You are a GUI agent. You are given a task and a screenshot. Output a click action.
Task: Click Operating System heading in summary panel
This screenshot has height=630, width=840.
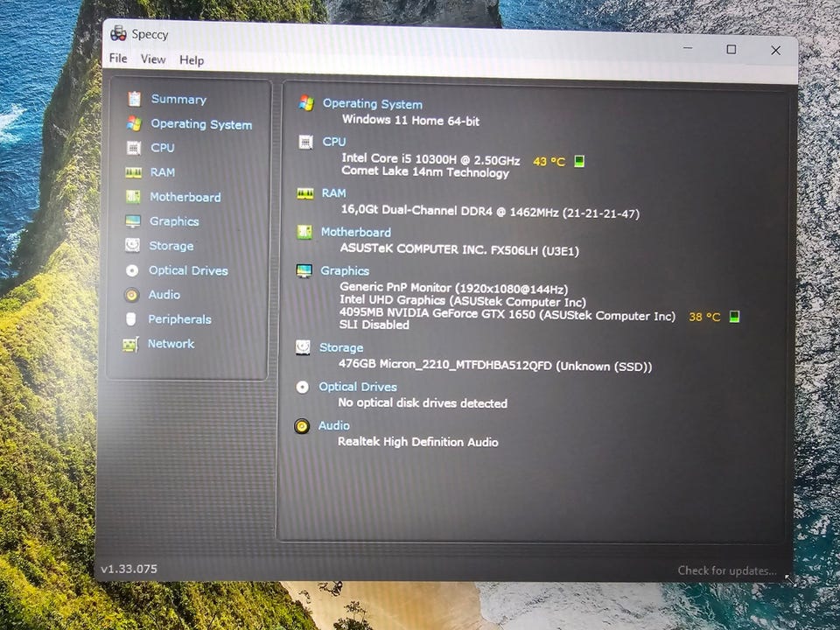(x=373, y=104)
